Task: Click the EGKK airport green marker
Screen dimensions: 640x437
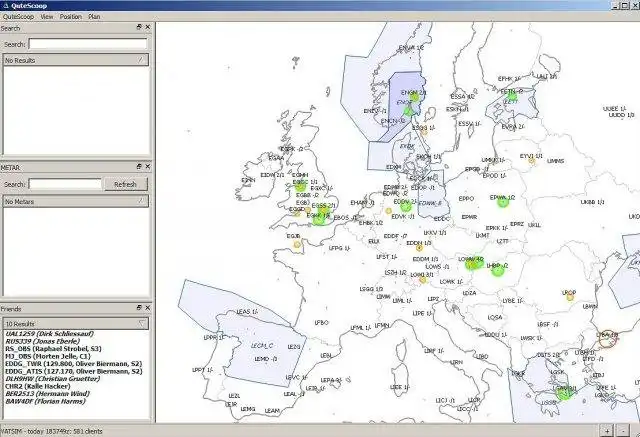Action: point(320,220)
